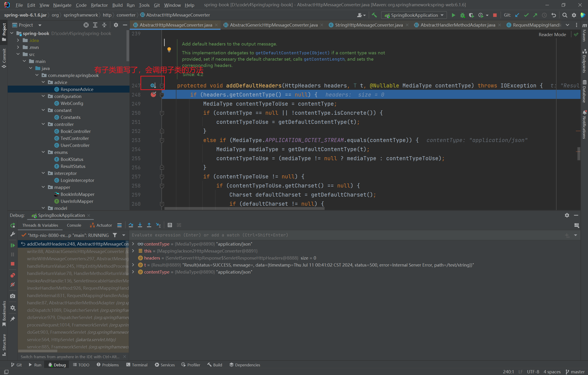Toggle thread filter funnel icon
This screenshot has width=588, height=375.
[115, 235]
